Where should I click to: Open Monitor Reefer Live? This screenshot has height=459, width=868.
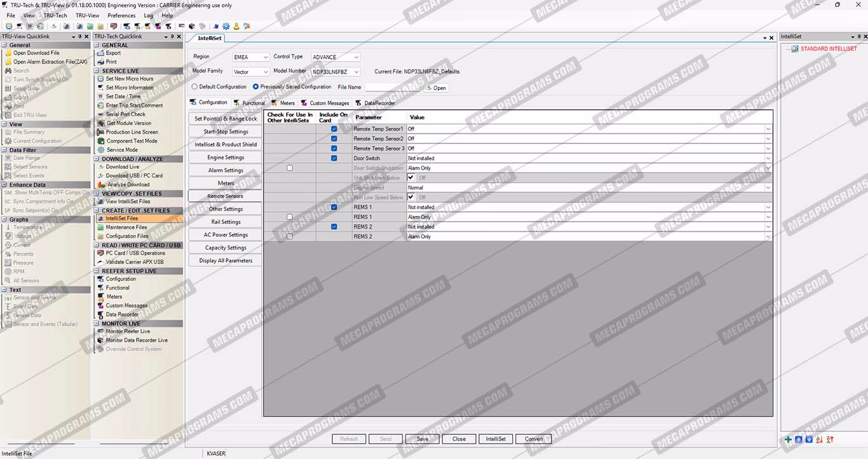click(128, 331)
